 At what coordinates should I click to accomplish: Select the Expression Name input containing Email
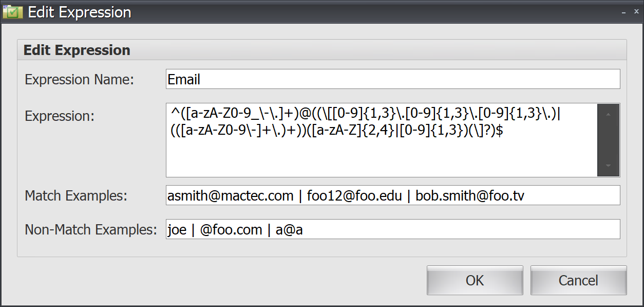click(359, 79)
